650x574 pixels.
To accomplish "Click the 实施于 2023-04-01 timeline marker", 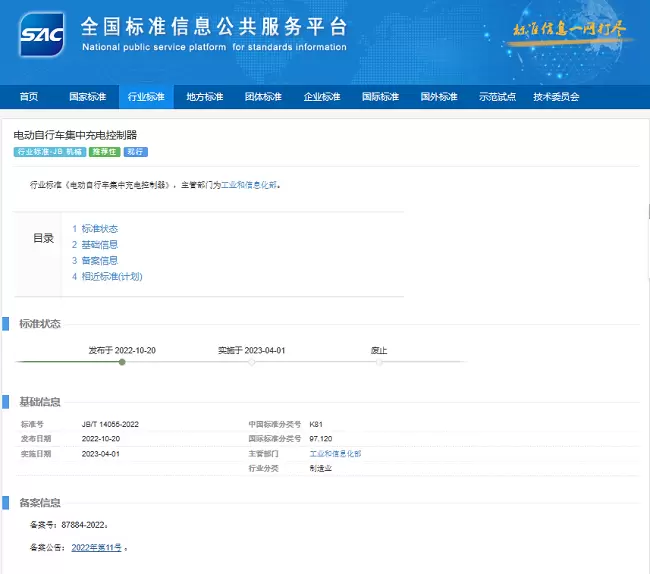I will pyautogui.click(x=252, y=361).
